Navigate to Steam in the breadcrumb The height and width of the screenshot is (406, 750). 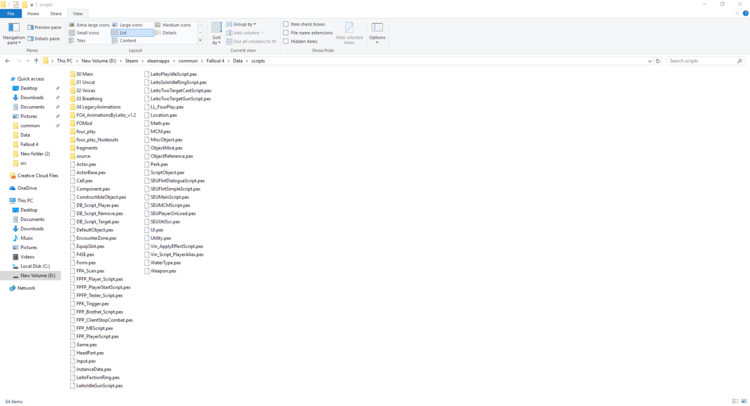pyautogui.click(x=132, y=61)
